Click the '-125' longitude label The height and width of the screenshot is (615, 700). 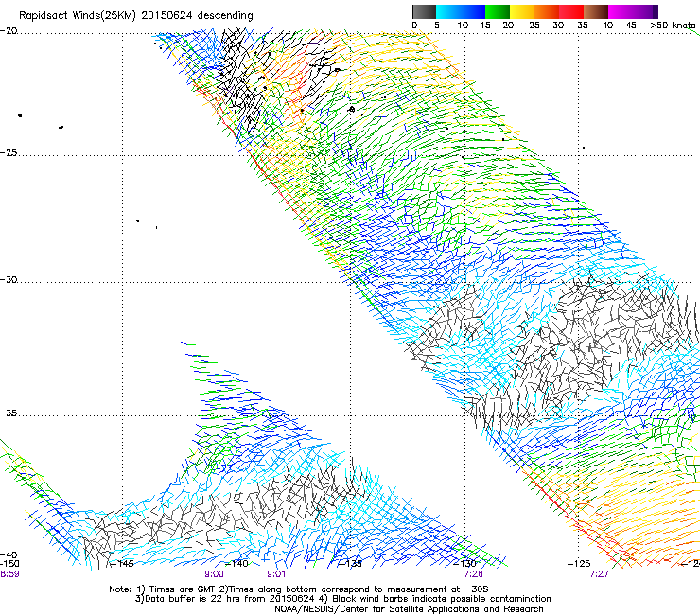click(579, 564)
